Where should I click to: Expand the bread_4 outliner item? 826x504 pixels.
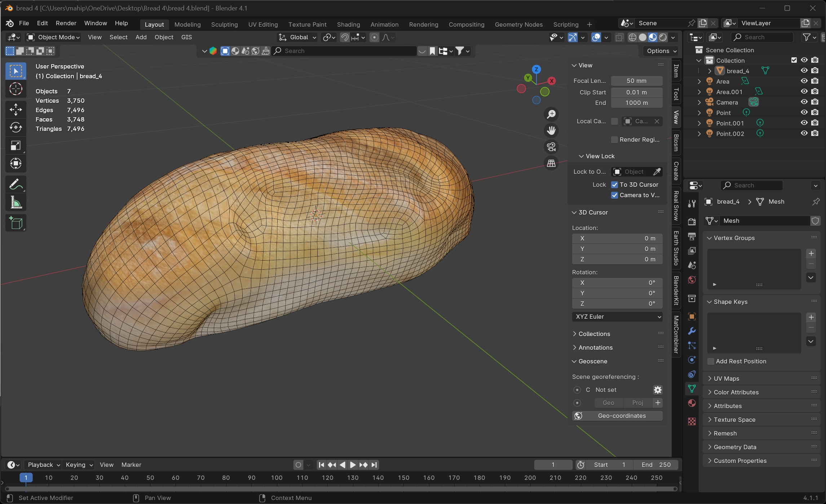coord(709,71)
